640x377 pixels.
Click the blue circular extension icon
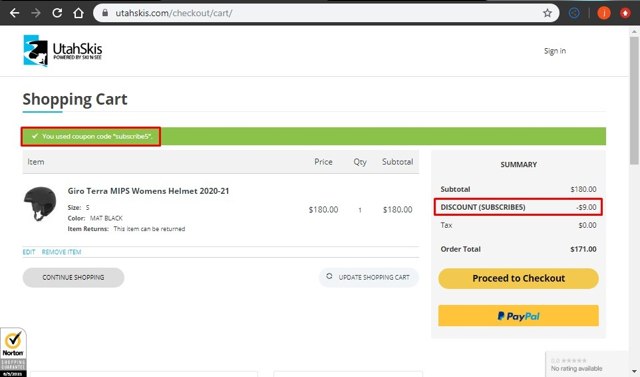point(574,13)
